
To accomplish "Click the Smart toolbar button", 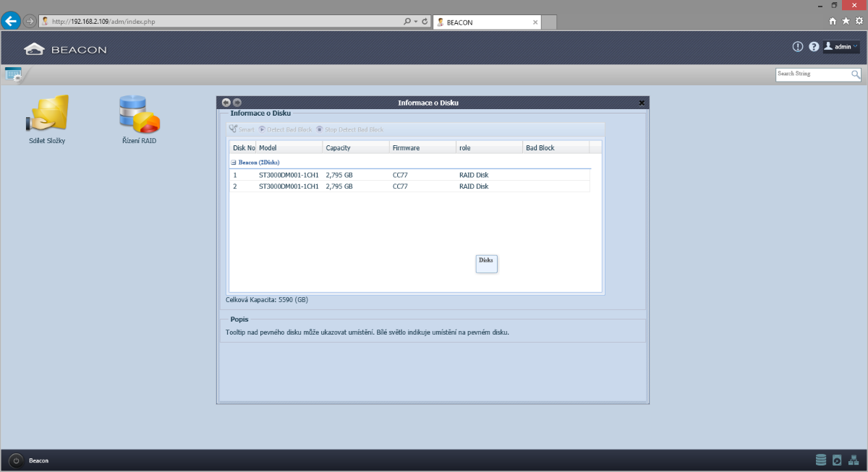I will (x=242, y=129).
